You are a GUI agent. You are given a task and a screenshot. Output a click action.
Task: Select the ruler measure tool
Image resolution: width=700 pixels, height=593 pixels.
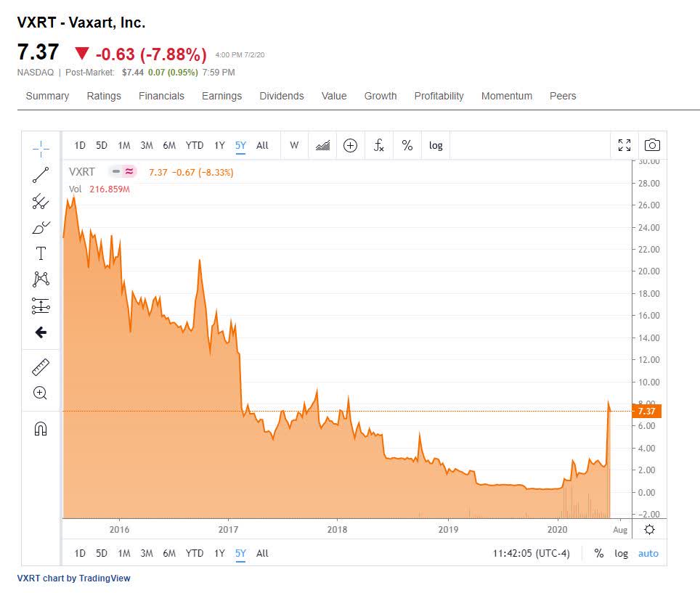(41, 367)
